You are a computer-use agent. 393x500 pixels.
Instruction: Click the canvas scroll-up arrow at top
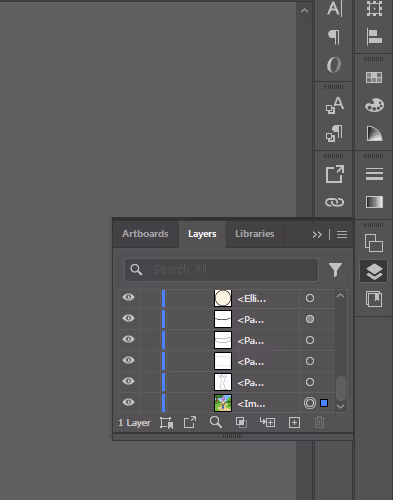(304, 11)
